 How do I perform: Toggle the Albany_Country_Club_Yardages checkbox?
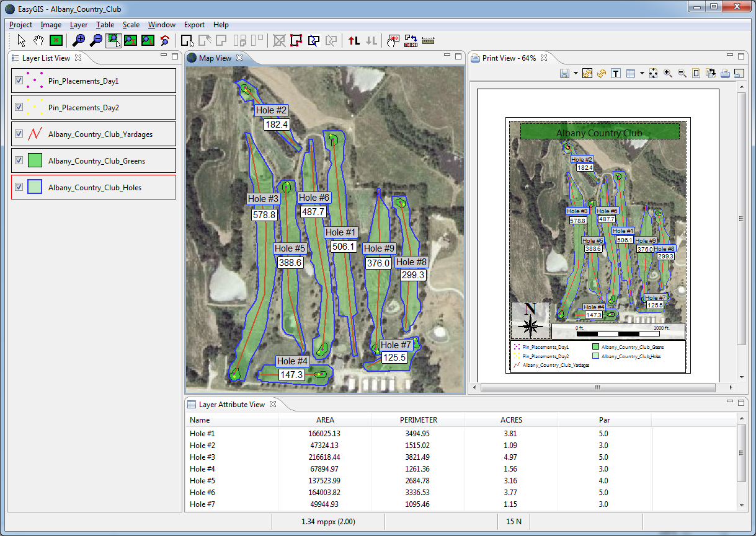19,134
